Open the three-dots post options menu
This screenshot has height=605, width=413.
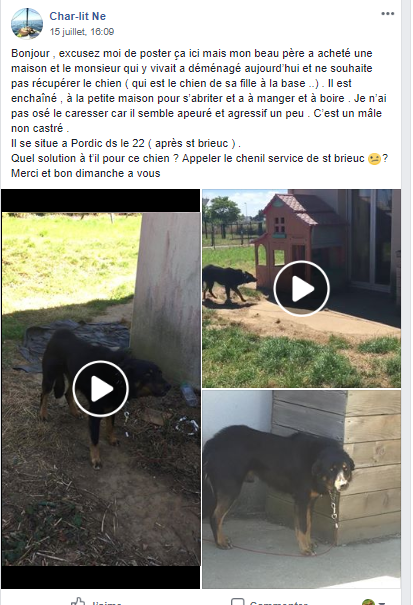pyautogui.click(x=388, y=14)
